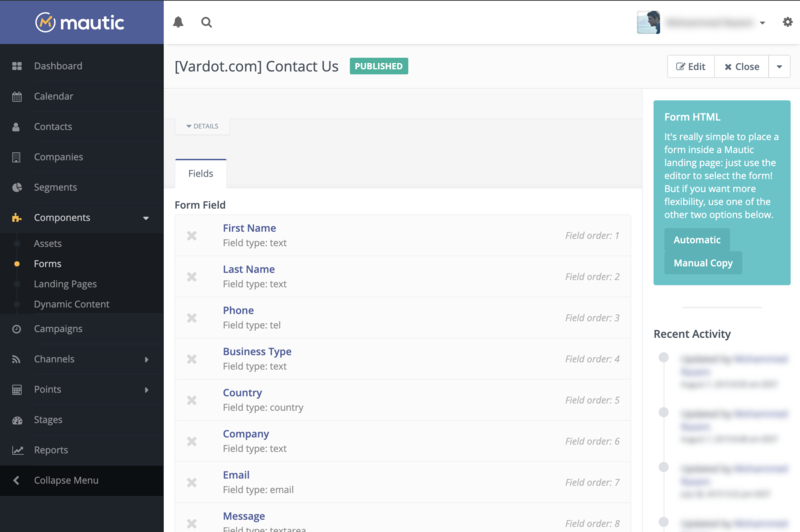This screenshot has width=800, height=532.
Task: Click the Dashboard grid icon
Action: [17, 66]
